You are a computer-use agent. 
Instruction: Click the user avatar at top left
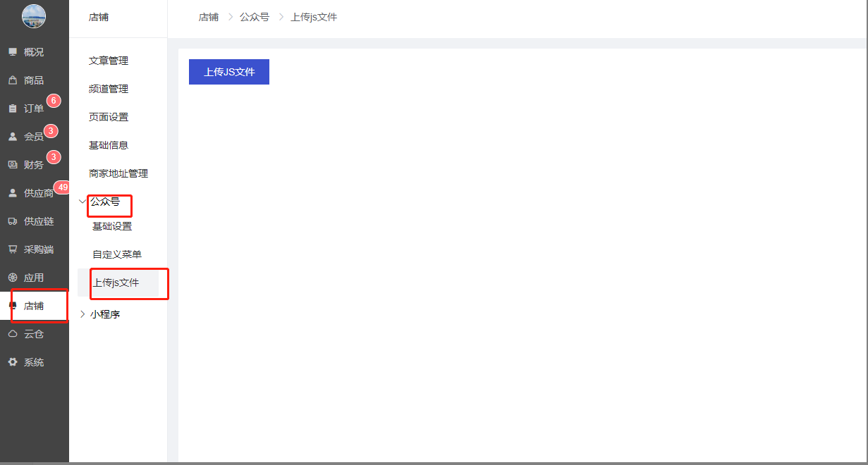(x=34, y=17)
